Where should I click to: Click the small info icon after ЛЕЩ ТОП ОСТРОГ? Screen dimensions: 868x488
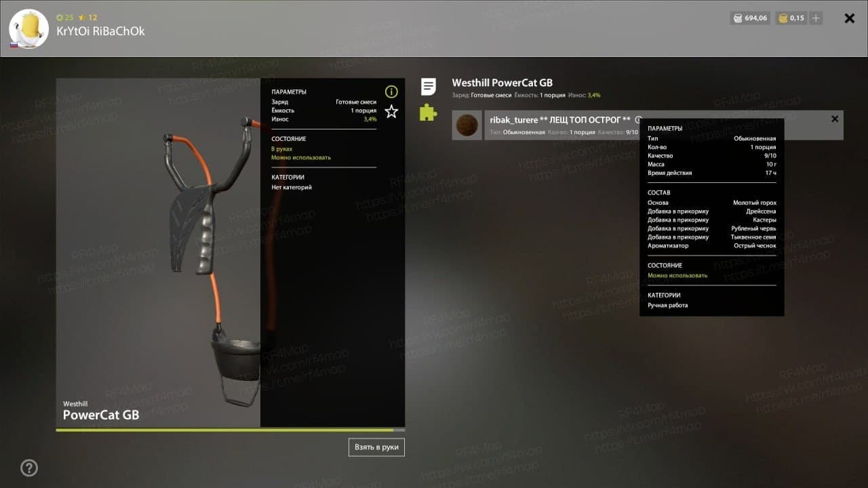pyautogui.click(x=638, y=120)
